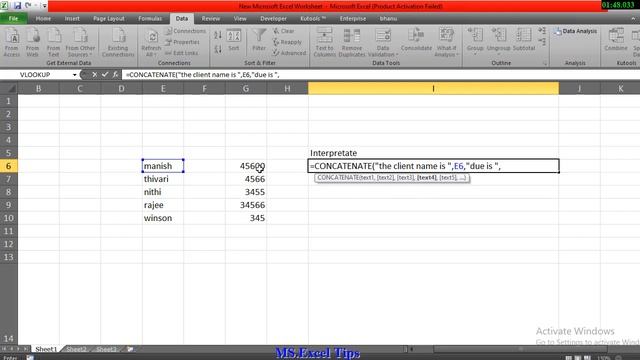Click cell containing manish

(163, 166)
